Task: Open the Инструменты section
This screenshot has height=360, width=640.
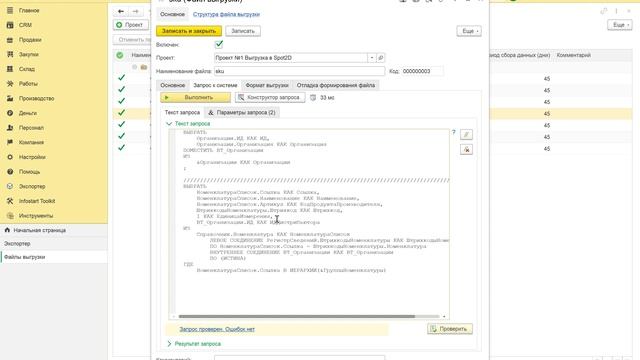Action: (36, 216)
